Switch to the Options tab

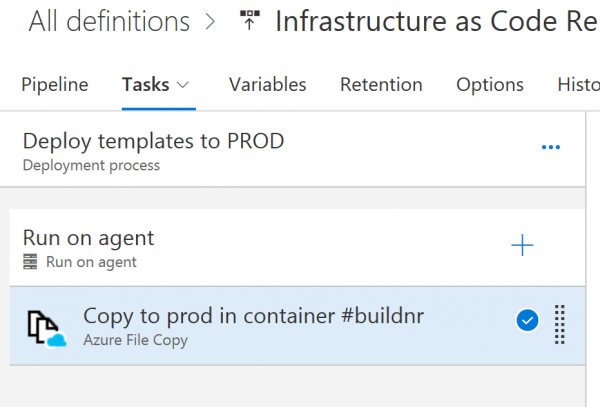pos(490,85)
